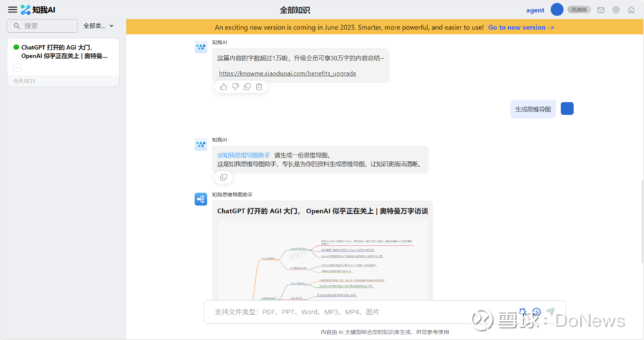Click the magic wand icon in input box
Image resolution: width=644 pixels, height=340 pixels.
coord(523,312)
